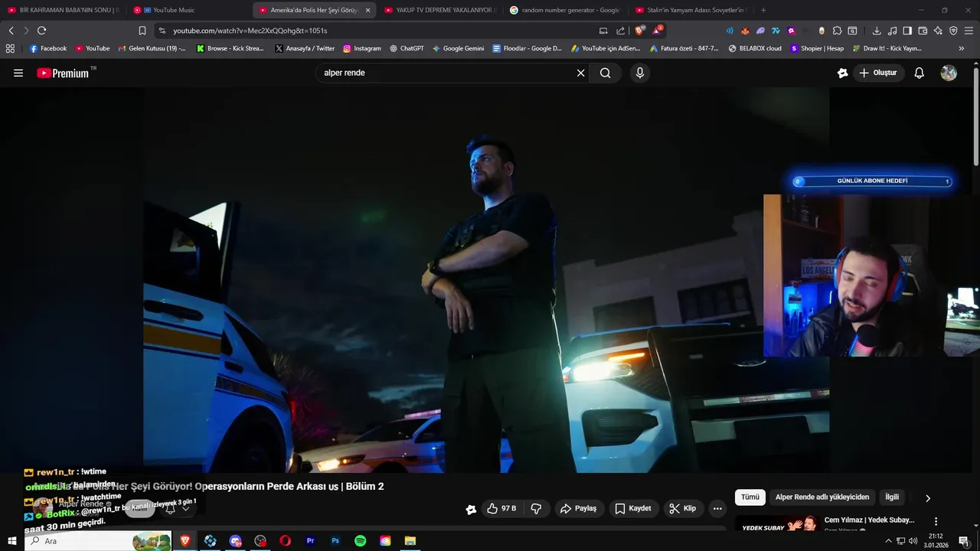Show more filter chips with right chevron

tap(928, 497)
